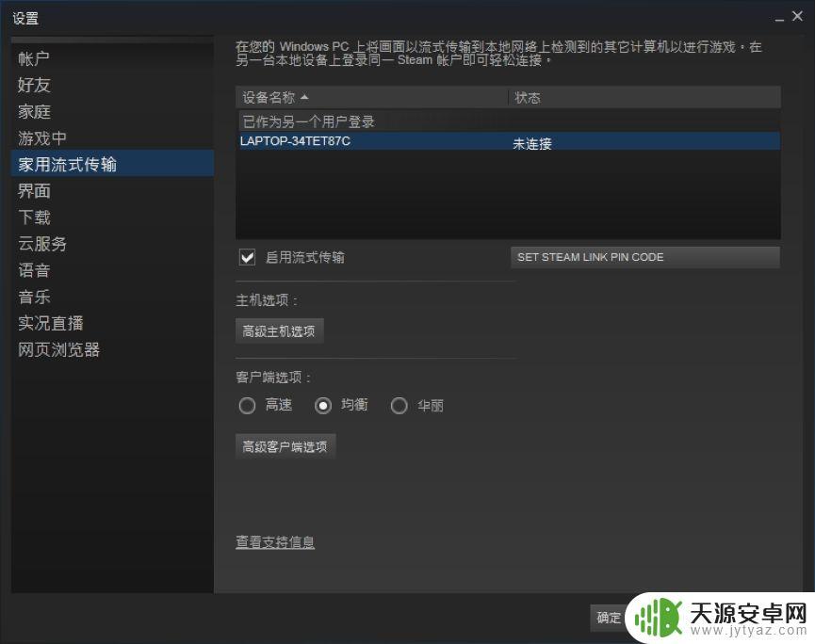This screenshot has width=815, height=644.
Task: Confirm settings with the 确定 button
Action: pos(609,618)
